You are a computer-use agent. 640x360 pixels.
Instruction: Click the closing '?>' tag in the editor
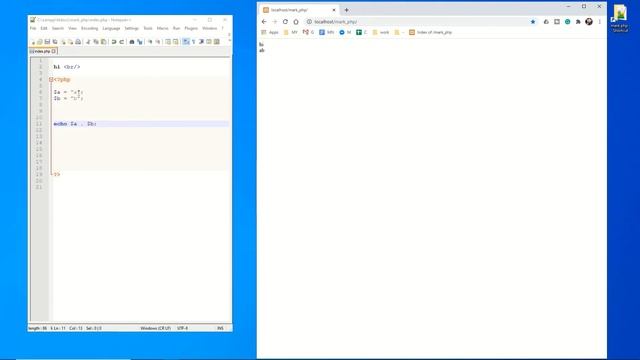point(57,174)
